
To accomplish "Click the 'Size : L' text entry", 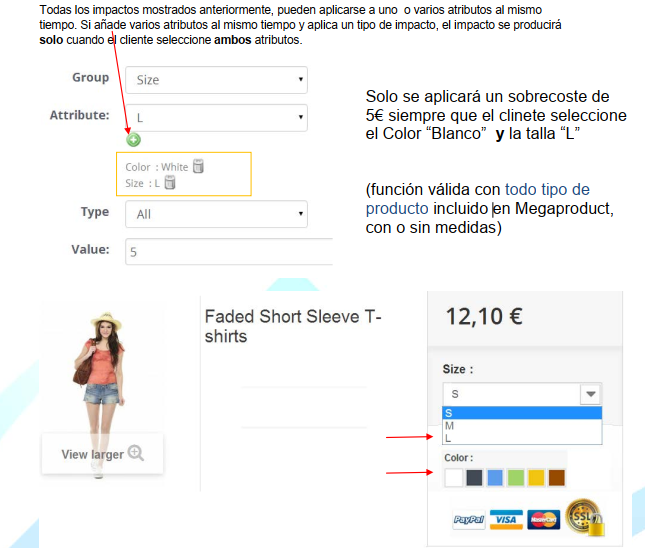I will point(142,183).
